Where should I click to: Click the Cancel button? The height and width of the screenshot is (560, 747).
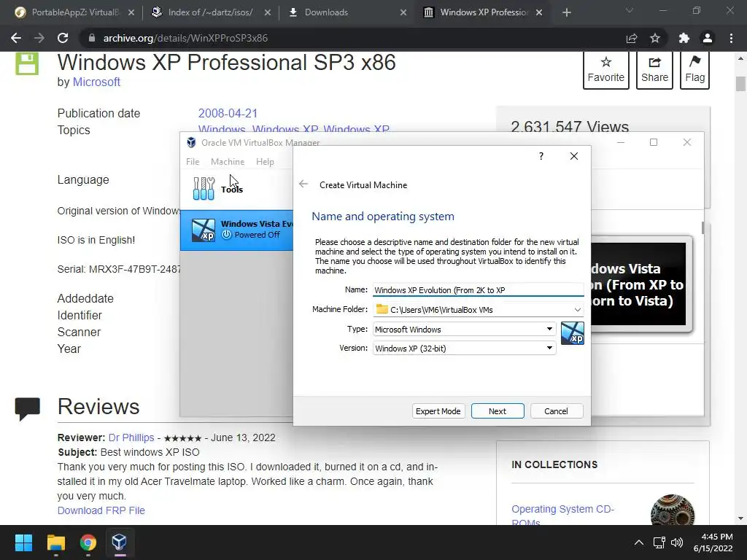556,411
